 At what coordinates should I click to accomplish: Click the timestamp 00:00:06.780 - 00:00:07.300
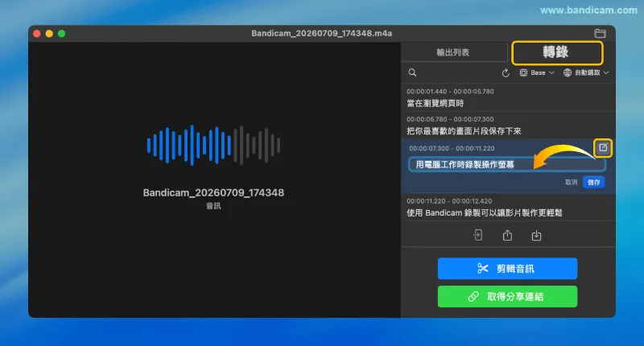click(450, 119)
